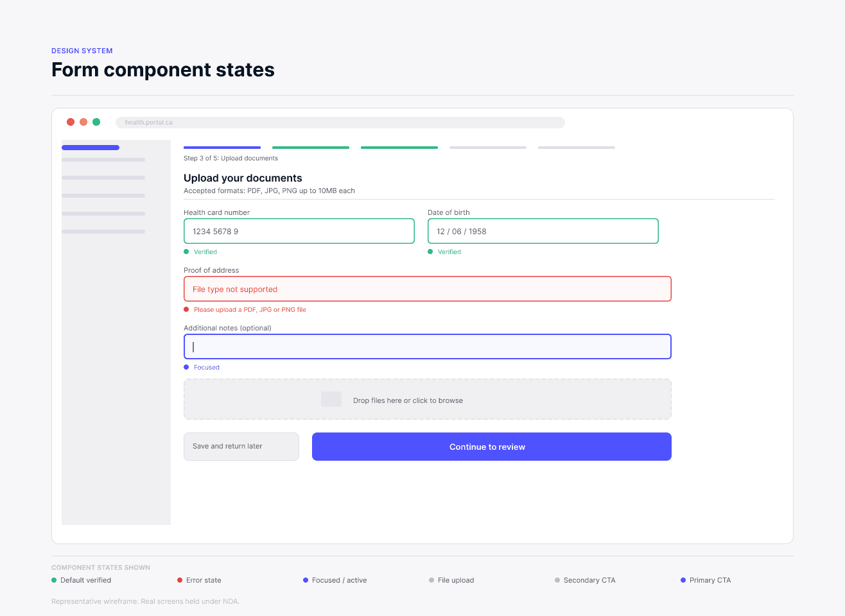Click the health.portal.ca address bar
Screen dimensions: 845x616
pos(340,123)
